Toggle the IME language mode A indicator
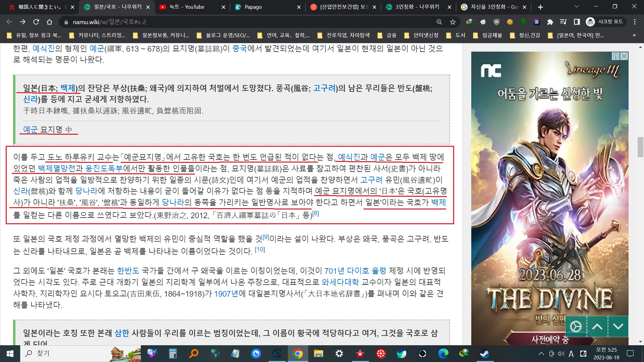Screen dimensions: 644x362 point(571,354)
